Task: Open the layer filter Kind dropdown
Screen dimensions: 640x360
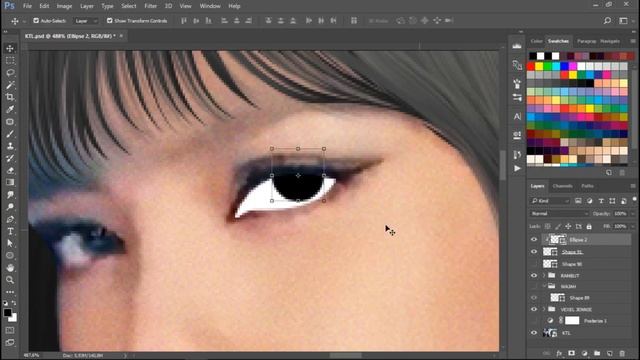Action: (x=550, y=201)
